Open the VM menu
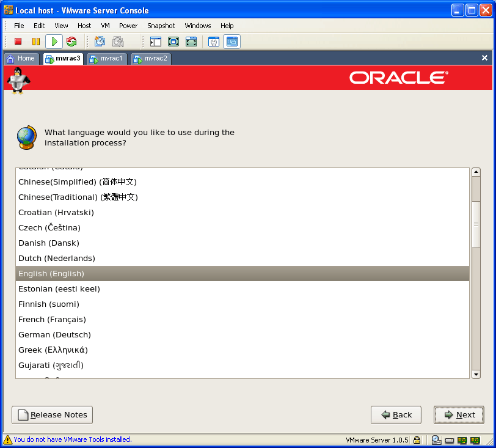The width and height of the screenshot is (496, 448). 105,26
